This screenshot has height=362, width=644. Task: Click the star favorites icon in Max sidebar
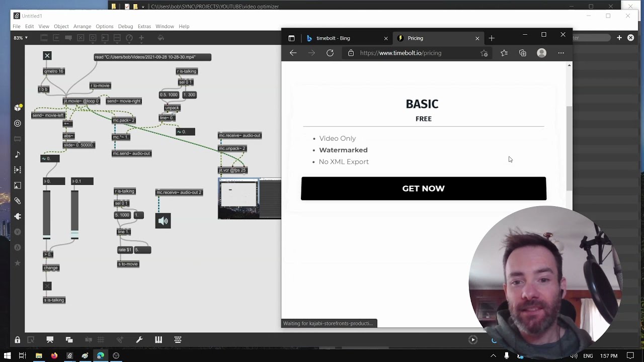click(x=18, y=263)
